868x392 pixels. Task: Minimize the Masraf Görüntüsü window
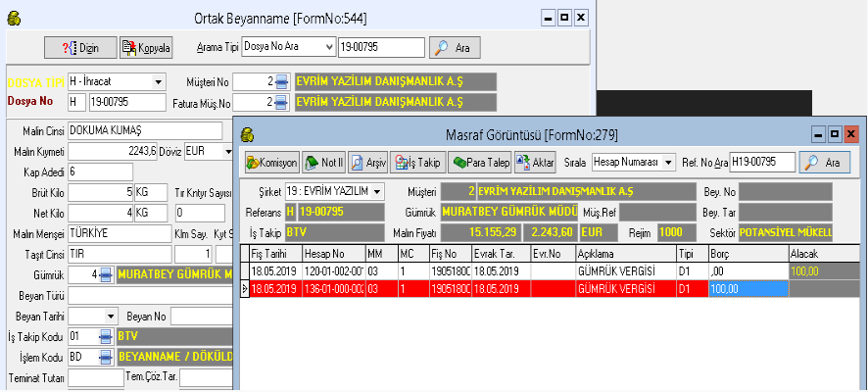coord(819,133)
